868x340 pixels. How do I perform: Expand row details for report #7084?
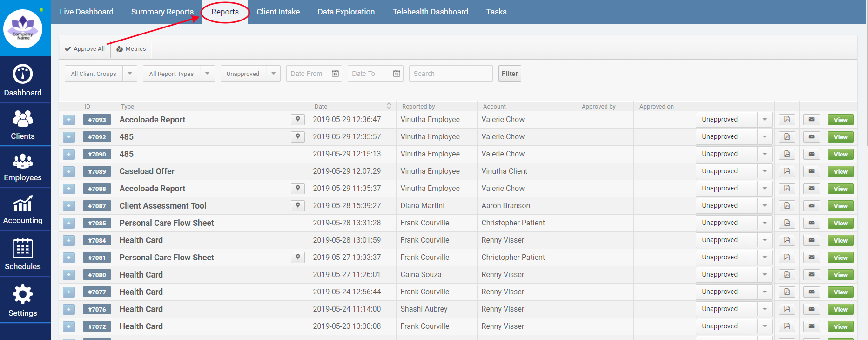pyautogui.click(x=69, y=240)
